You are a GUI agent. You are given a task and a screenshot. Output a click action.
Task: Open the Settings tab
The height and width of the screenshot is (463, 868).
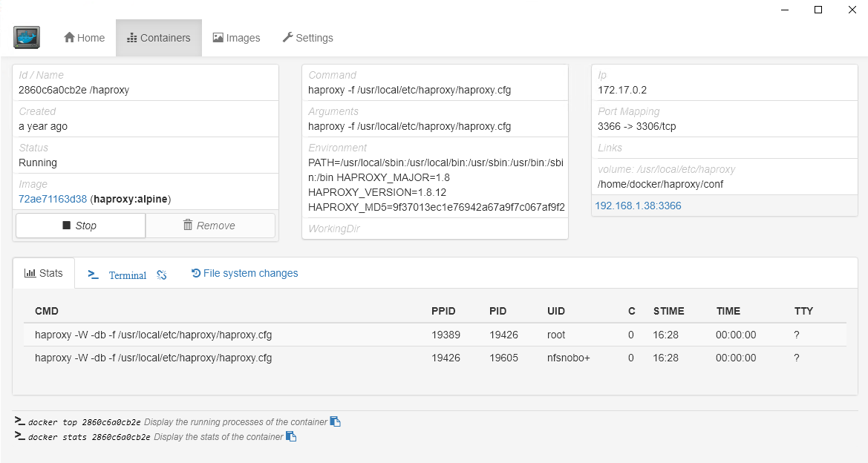click(x=308, y=38)
